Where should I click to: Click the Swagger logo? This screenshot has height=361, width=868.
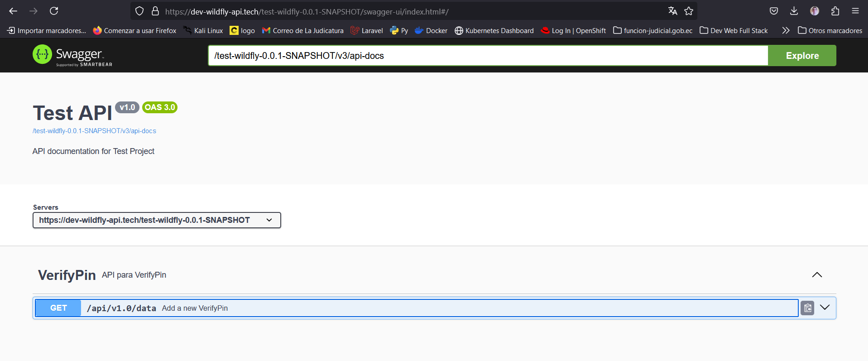click(72, 56)
